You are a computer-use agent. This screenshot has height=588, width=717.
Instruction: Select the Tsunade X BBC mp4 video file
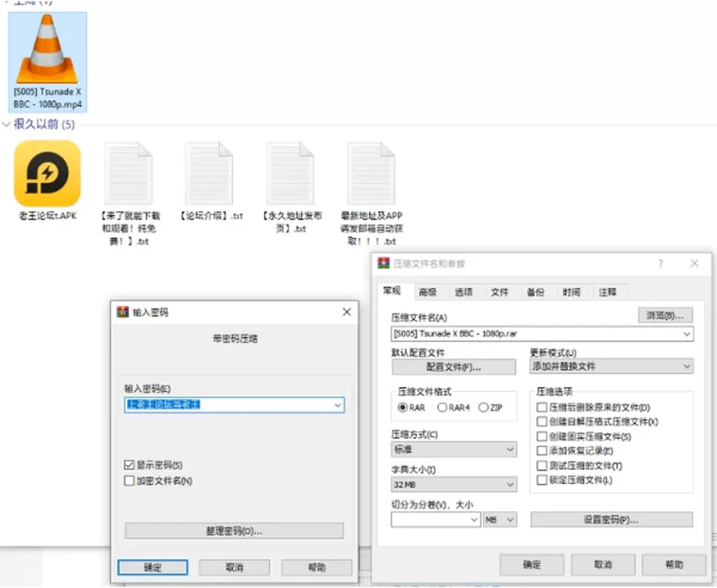click(48, 62)
